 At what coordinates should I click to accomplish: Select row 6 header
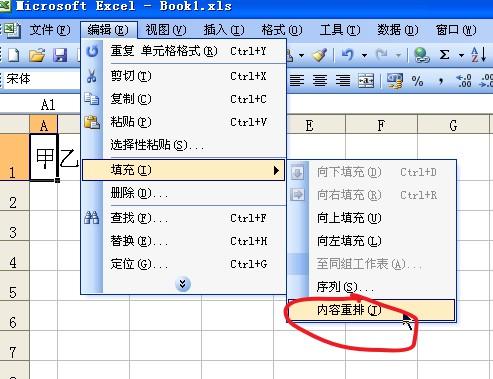[x=14, y=316]
